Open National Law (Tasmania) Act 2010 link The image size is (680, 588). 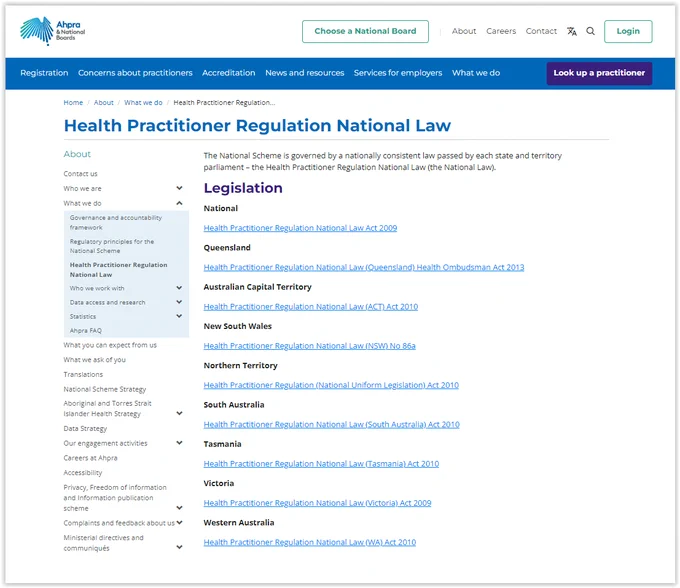click(321, 464)
